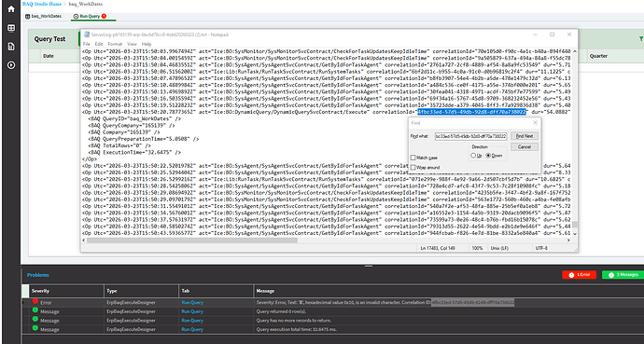The width and height of the screenshot is (644, 344).
Task: Open Run Query link in 'no more records' row
Action: [x=192, y=321]
